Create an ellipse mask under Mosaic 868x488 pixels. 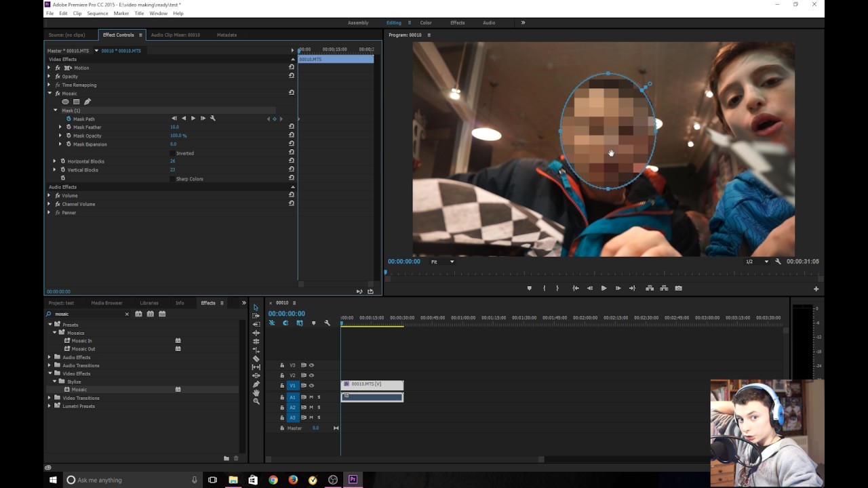click(x=65, y=102)
